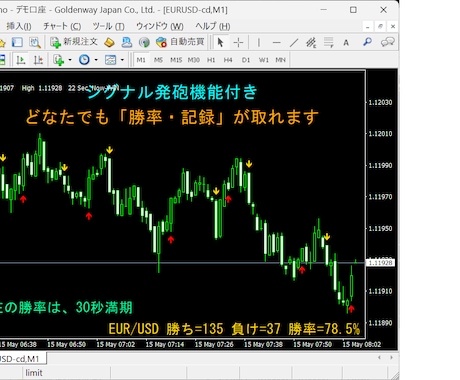Screen dimensions: 460x380
Task: Click the blue search magnifier icon
Action: point(367,42)
